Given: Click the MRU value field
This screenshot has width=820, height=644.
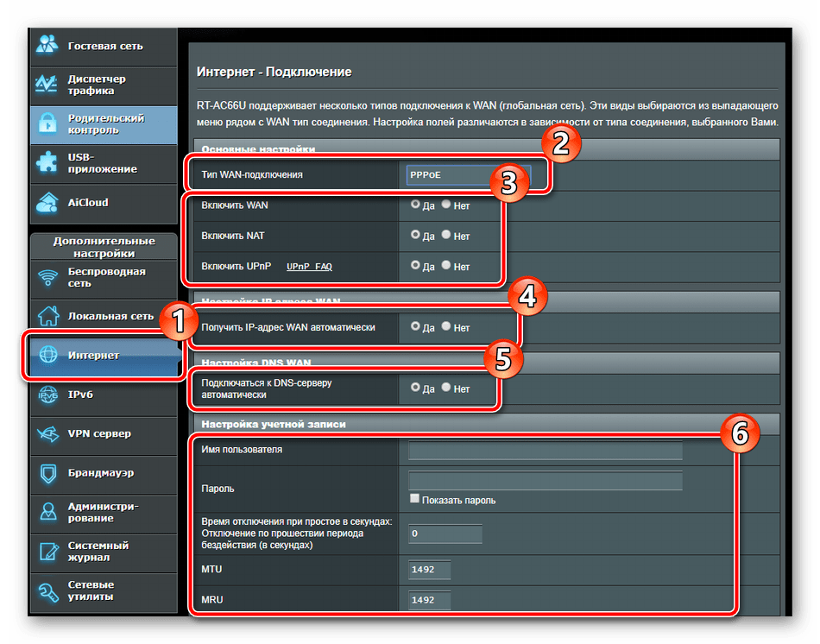Looking at the screenshot, I should (x=429, y=599).
